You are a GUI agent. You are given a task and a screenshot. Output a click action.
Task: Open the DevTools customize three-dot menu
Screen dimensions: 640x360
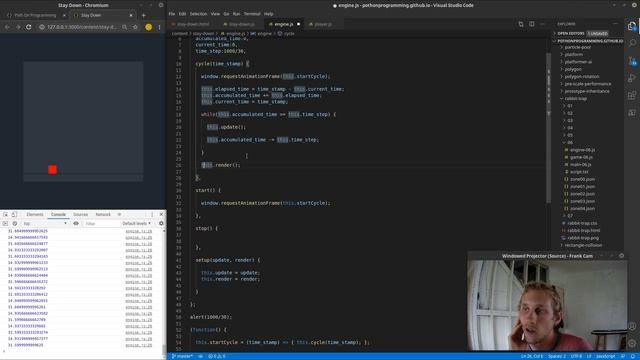click(x=152, y=214)
